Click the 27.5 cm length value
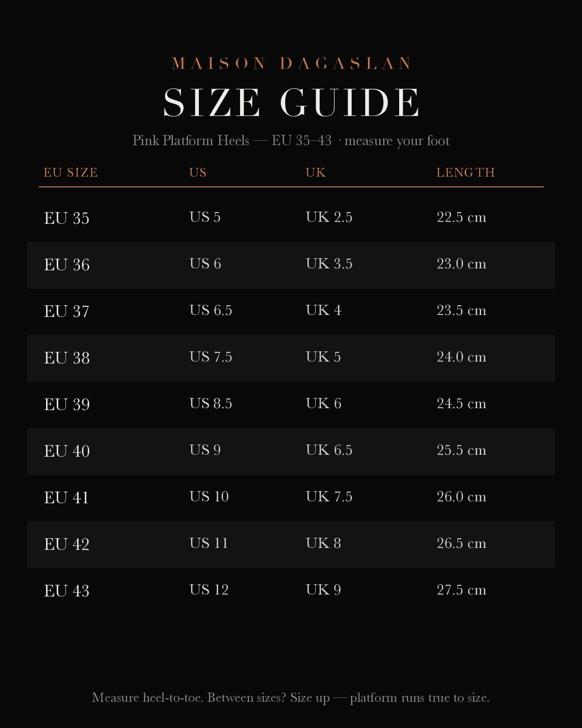This screenshot has width=582, height=728. click(461, 590)
